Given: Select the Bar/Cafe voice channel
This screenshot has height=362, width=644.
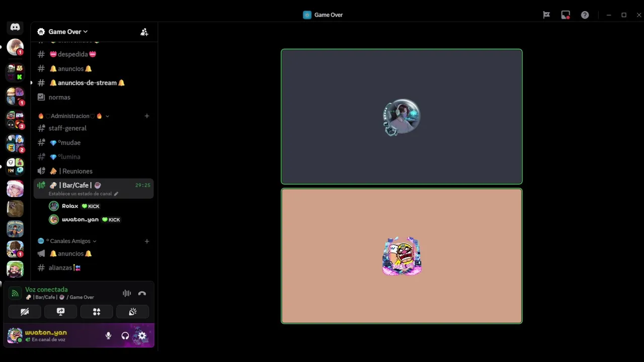Looking at the screenshot, I should point(94,189).
